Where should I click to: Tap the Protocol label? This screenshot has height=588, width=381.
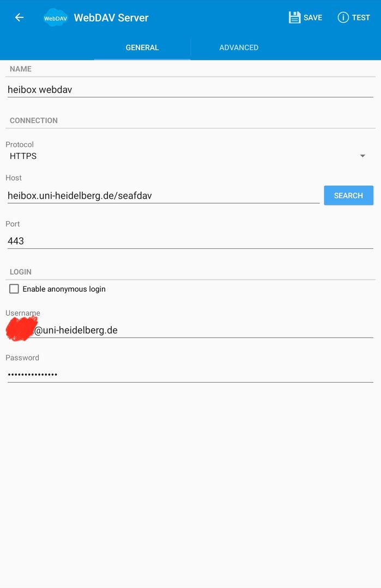click(x=20, y=144)
